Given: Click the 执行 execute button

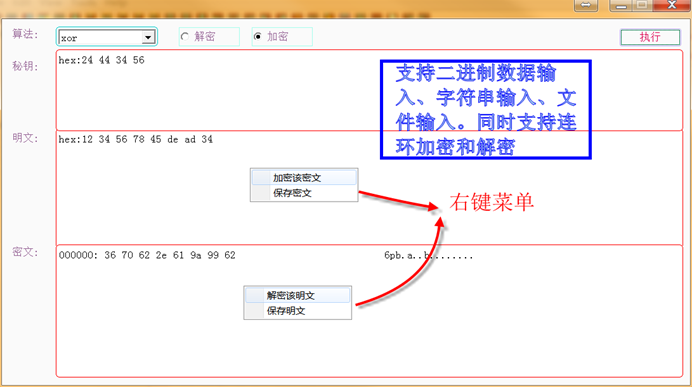Looking at the screenshot, I should 650,37.
